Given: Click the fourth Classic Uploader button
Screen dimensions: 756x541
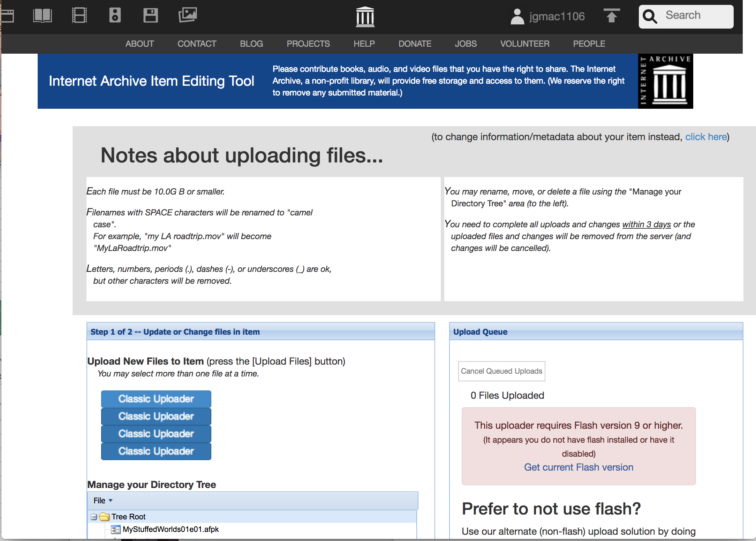Looking at the screenshot, I should pos(156,451).
